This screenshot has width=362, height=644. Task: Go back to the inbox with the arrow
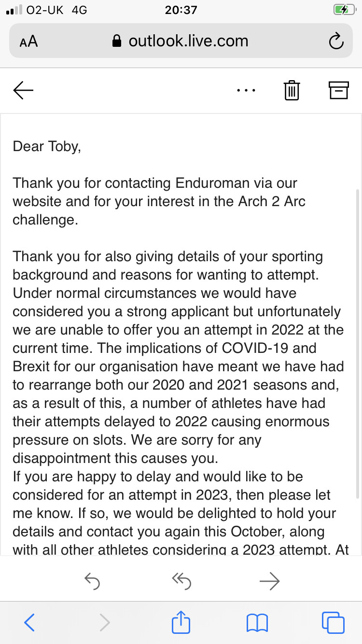(x=23, y=90)
